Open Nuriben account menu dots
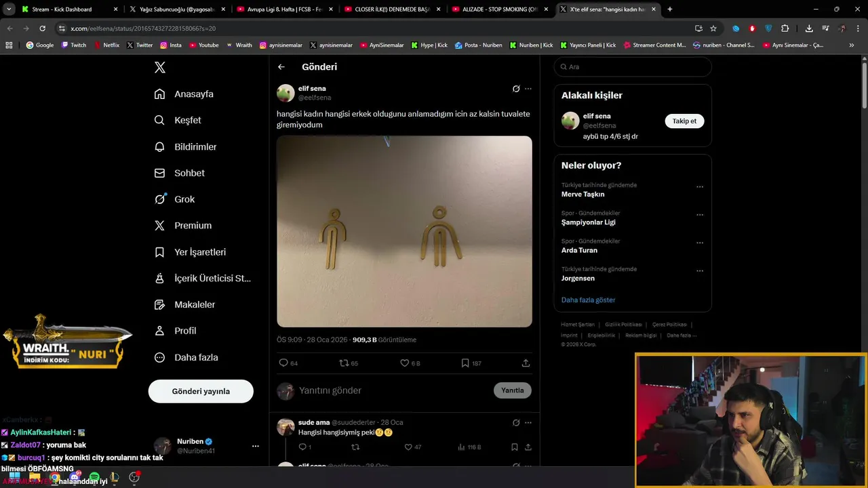 point(256,446)
